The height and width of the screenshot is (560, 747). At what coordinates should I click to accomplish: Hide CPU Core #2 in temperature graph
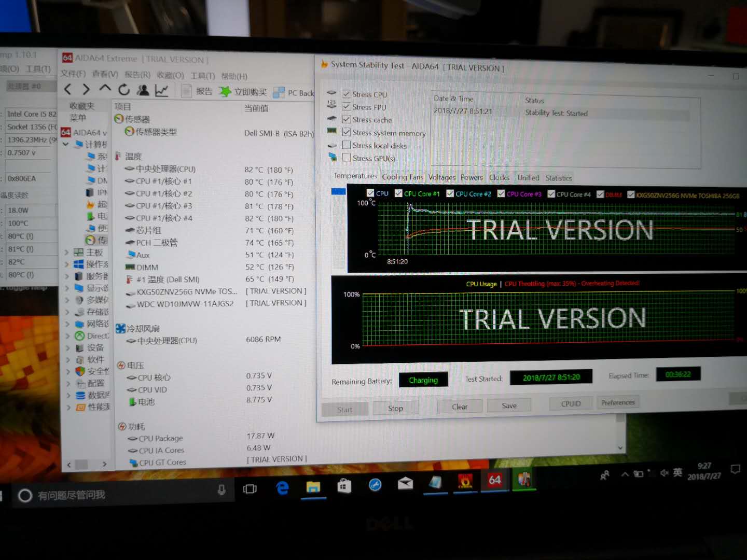point(450,193)
